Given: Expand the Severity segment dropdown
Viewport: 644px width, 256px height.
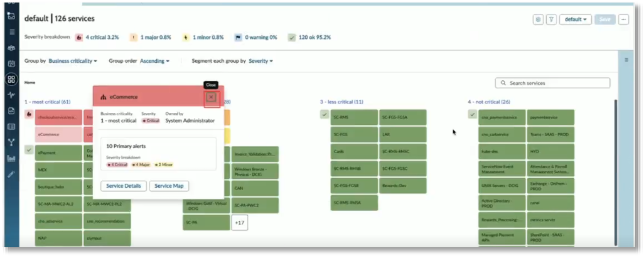Looking at the screenshot, I should (261, 61).
